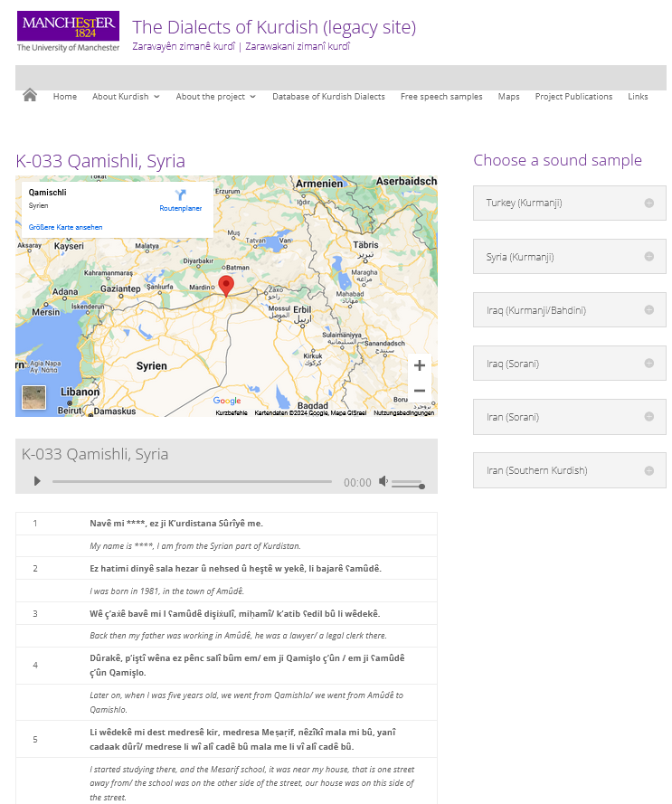Zoom out on the map with minus button

(x=420, y=391)
